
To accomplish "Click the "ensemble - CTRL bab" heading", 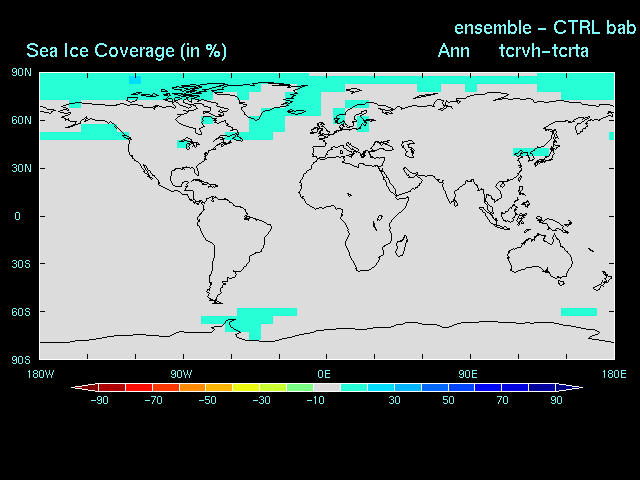I will (545, 27).
